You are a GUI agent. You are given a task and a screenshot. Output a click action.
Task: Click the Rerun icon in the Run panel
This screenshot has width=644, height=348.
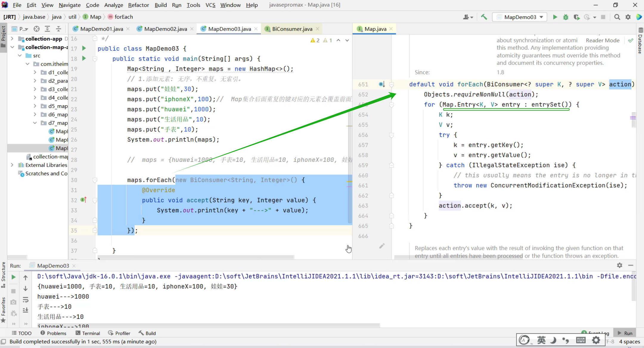[13, 277]
